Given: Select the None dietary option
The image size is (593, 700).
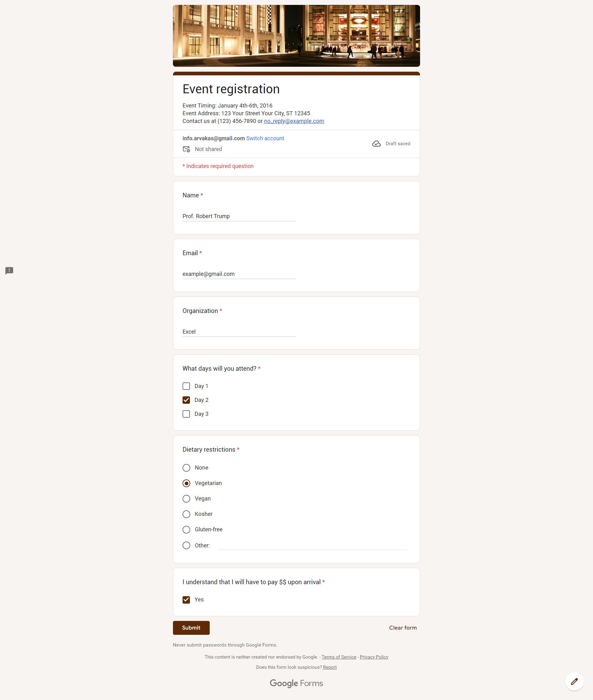Looking at the screenshot, I should 186,468.
